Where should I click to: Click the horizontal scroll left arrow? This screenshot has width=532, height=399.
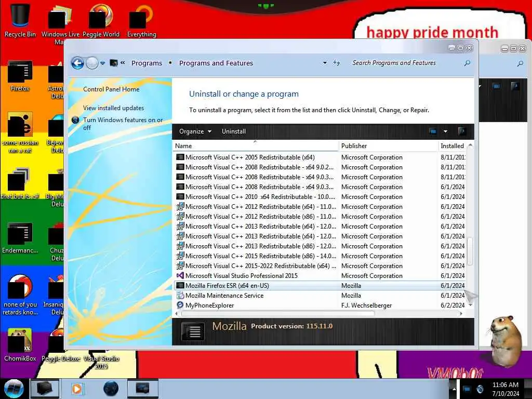[x=177, y=313]
